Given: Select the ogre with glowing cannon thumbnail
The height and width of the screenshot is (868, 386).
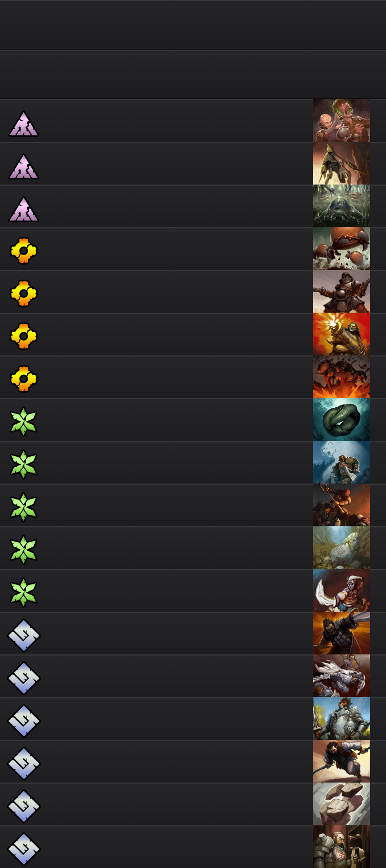Looking at the screenshot, I should [x=342, y=334].
